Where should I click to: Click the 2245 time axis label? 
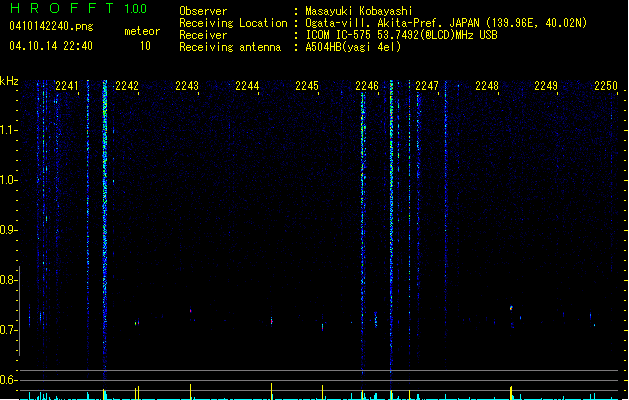(x=307, y=86)
